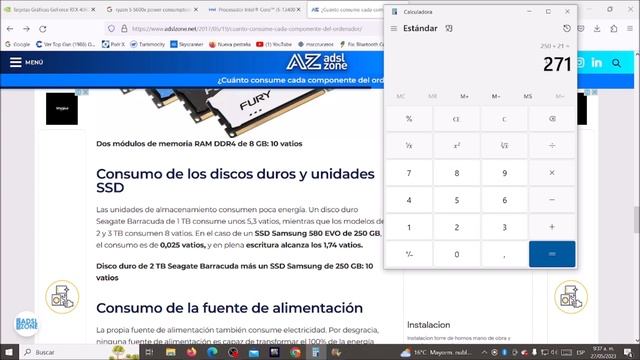The width and height of the screenshot is (640, 360).
Task: Click digit 7 on calculator
Action: click(x=409, y=173)
